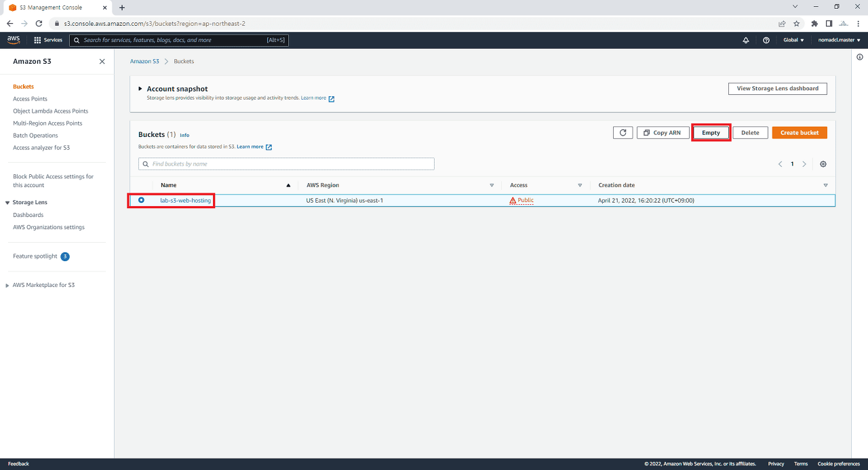868x470 pixels.
Task: Open the help question mark icon
Action: (766, 40)
